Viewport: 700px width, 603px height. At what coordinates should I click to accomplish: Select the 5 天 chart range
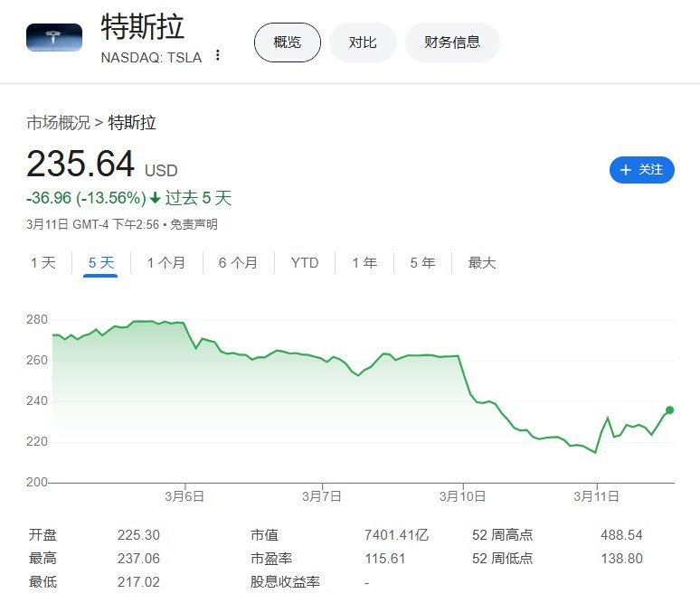[101, 262]
